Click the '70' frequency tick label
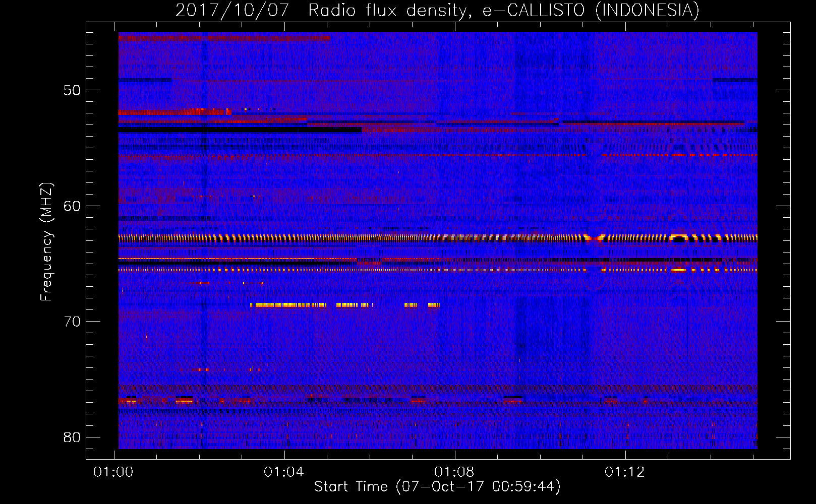Image resolution: width=816 pixels, height=504 pixels. click(x=72, y=322)
